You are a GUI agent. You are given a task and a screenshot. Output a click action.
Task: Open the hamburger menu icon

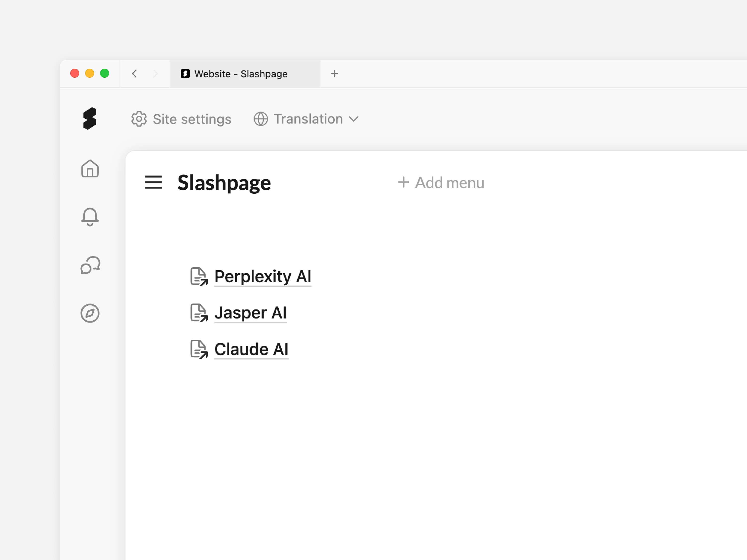tap(153, 182)
